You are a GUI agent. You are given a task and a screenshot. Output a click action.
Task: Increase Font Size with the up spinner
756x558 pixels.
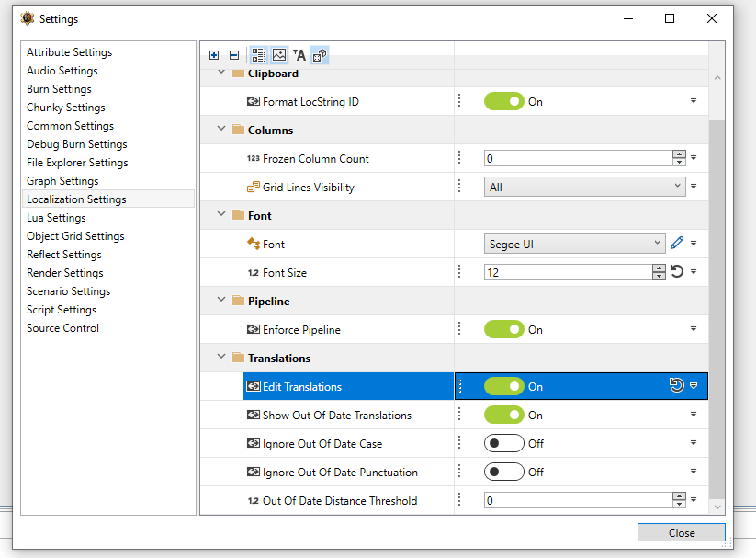point(659,268)
